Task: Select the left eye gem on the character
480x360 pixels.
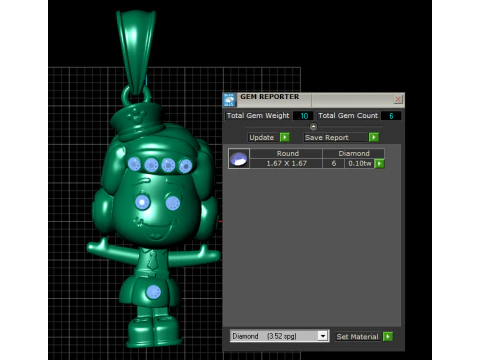Action: 142,202
